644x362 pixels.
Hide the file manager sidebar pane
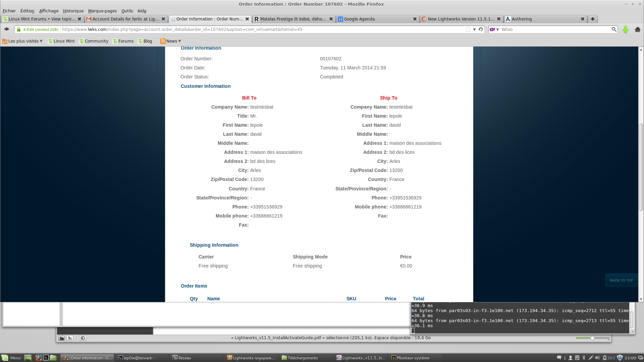coord(83,338)
